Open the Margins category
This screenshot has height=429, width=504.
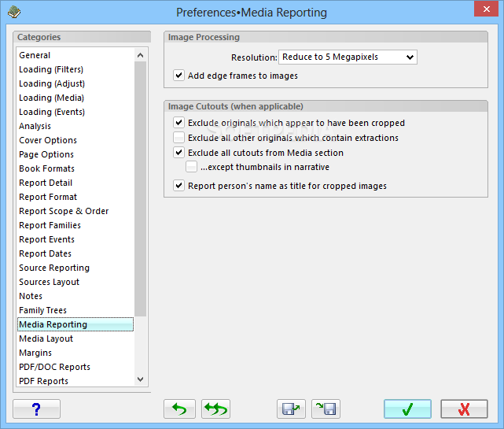tap(75, 353)
